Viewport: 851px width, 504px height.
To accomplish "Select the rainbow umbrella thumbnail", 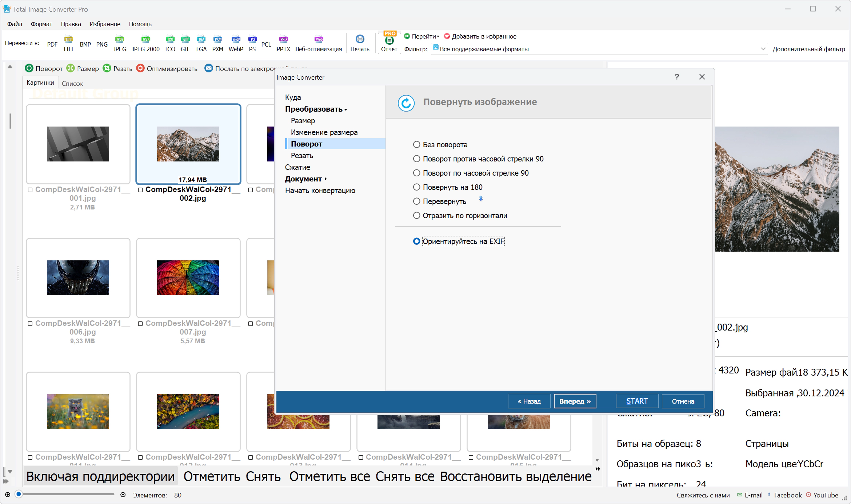I will click(x=188, y=278).
